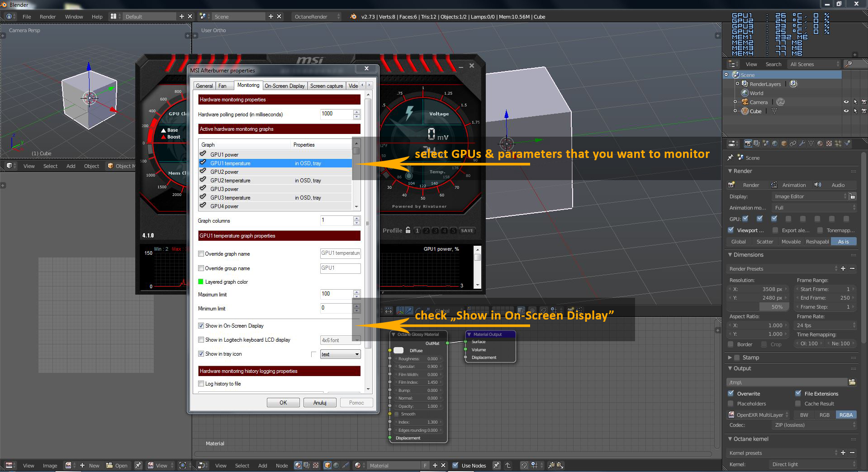Open the modifiers wrench icon
The height and width of the screenshot is (472, 868).
pos(802,143)
